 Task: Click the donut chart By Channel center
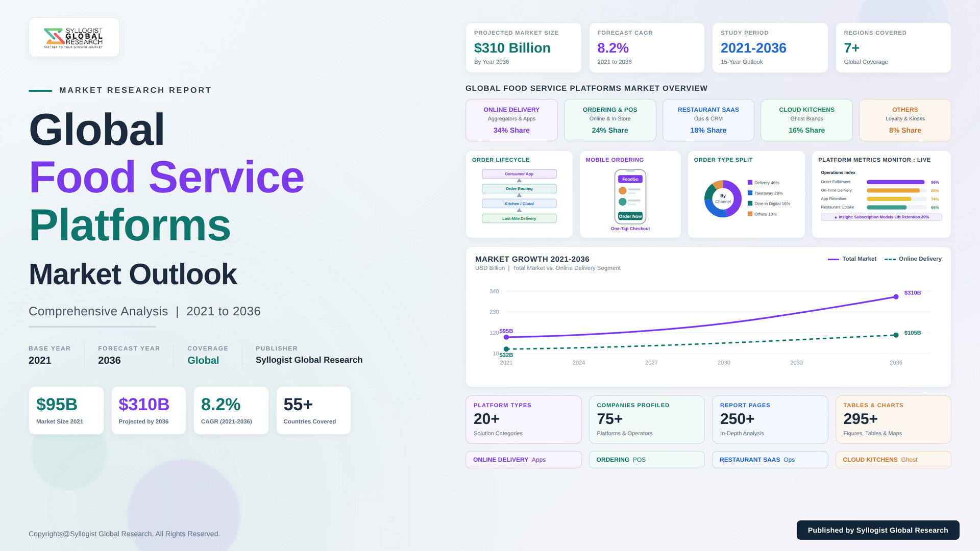click(x=723, y=198)
